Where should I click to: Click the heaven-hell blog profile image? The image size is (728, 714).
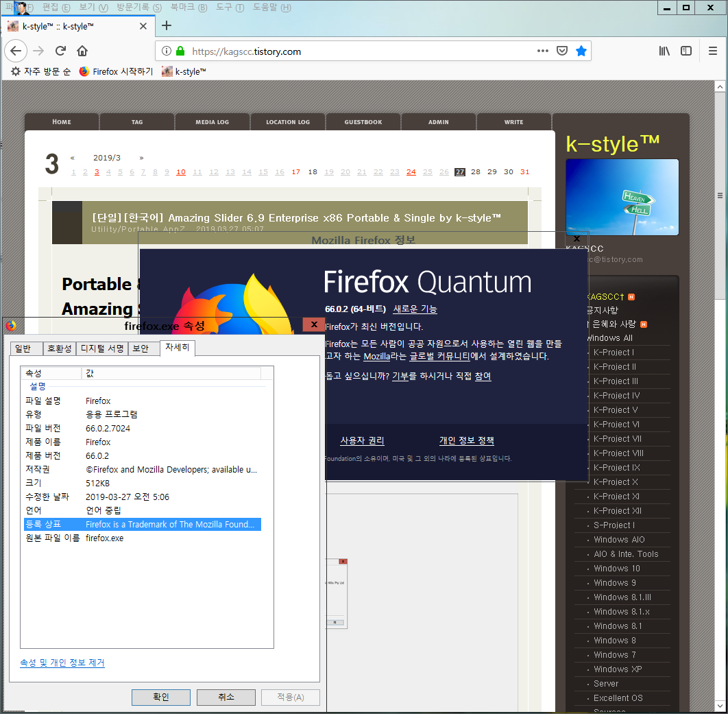(622, 197)
